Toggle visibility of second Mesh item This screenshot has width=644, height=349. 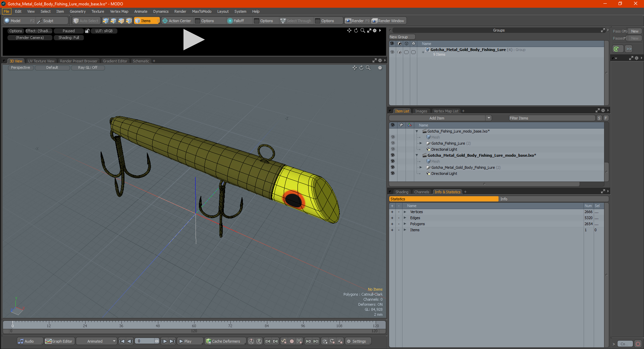(x=392, y=161)
